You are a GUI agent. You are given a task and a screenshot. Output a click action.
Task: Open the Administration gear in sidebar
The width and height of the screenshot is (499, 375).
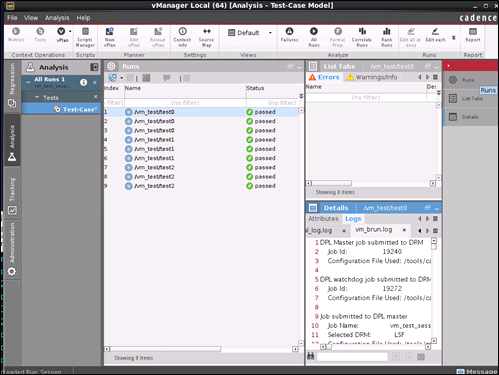pyautogui.click(x=12, y=271)
